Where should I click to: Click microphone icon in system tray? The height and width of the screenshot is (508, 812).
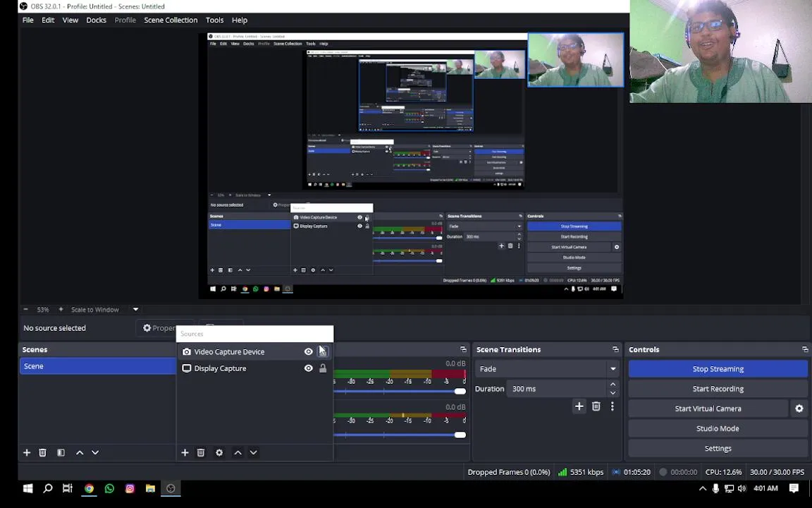point(715,488)
